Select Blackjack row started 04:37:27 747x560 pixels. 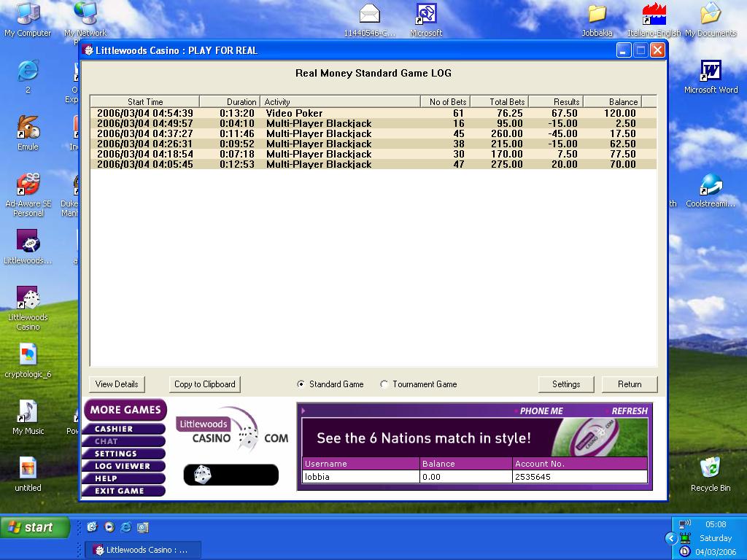[373, 134]
